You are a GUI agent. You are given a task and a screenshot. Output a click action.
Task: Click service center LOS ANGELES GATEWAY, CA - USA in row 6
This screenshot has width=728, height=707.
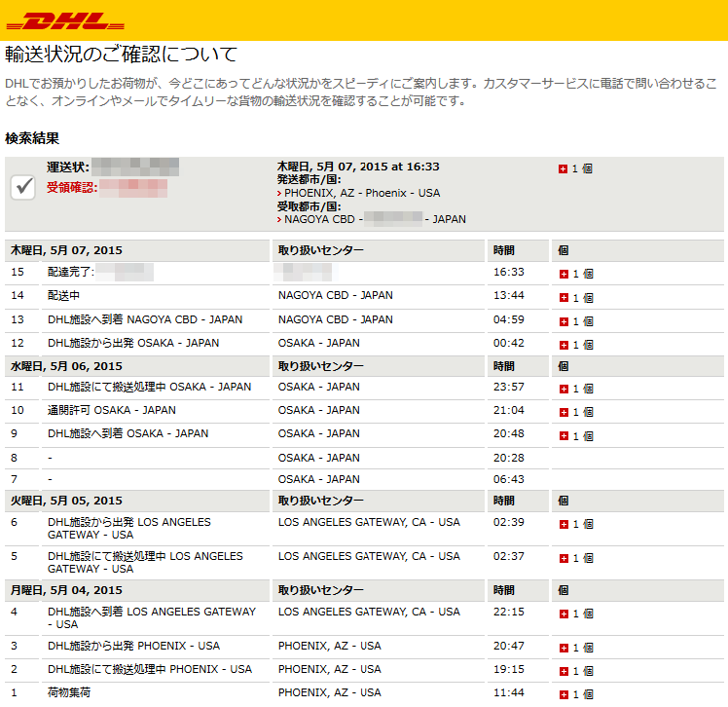click(369, 522)
